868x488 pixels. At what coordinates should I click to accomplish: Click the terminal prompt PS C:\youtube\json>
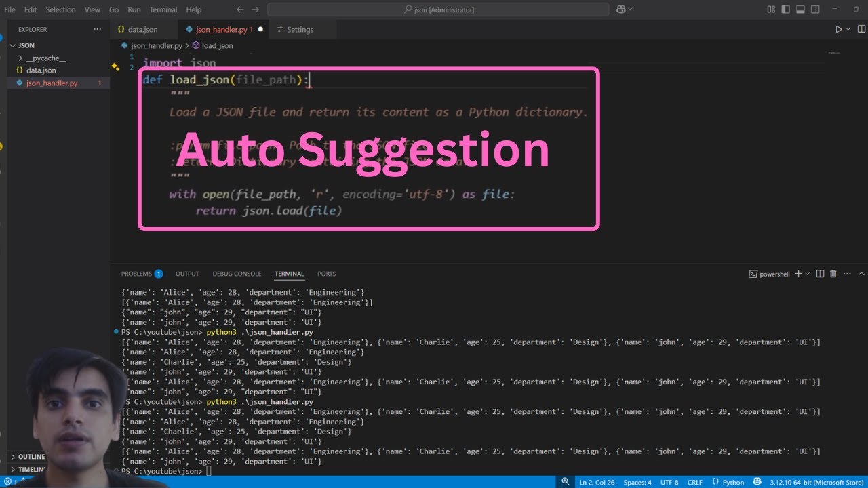coord(161,471)
